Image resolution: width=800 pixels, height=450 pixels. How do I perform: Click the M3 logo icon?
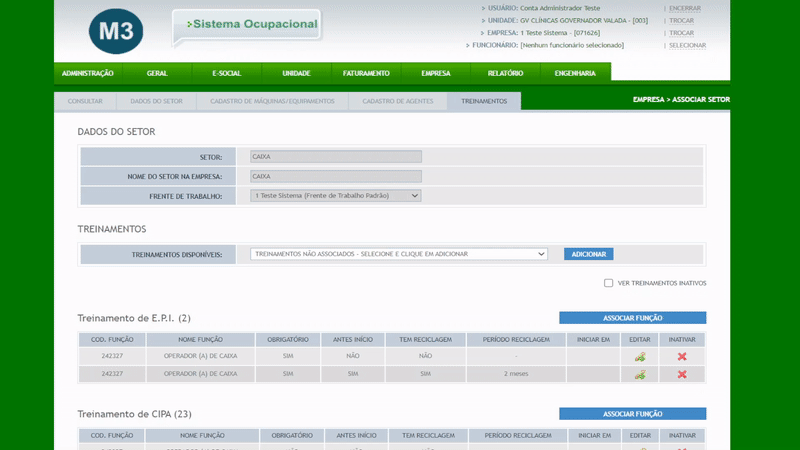116,31
